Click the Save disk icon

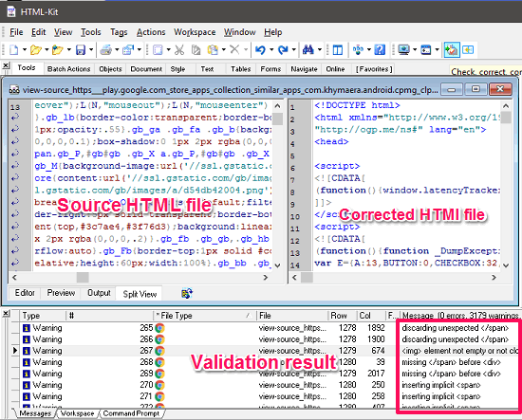pos(81,50)
